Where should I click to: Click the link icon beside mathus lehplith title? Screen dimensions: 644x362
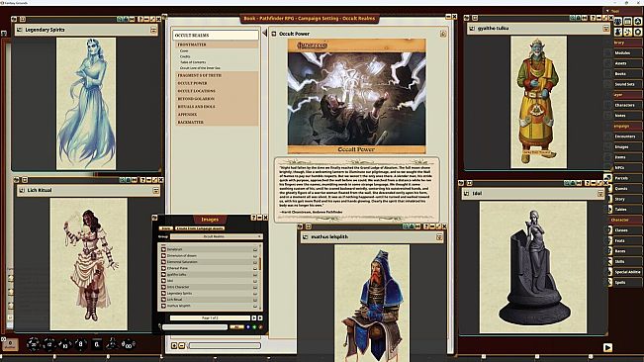click(x=305, y=236)
